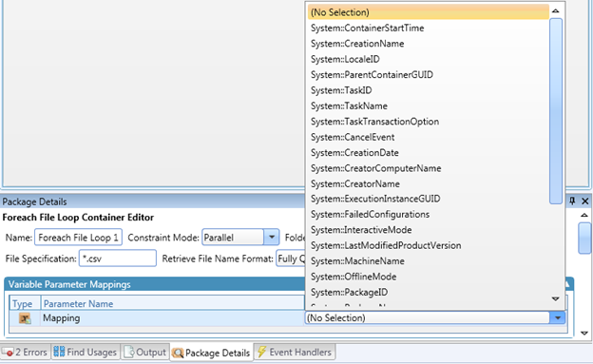Click the dropdown list scrollbar thumb
The image size is (593, 364).
[x=556, y=111]
